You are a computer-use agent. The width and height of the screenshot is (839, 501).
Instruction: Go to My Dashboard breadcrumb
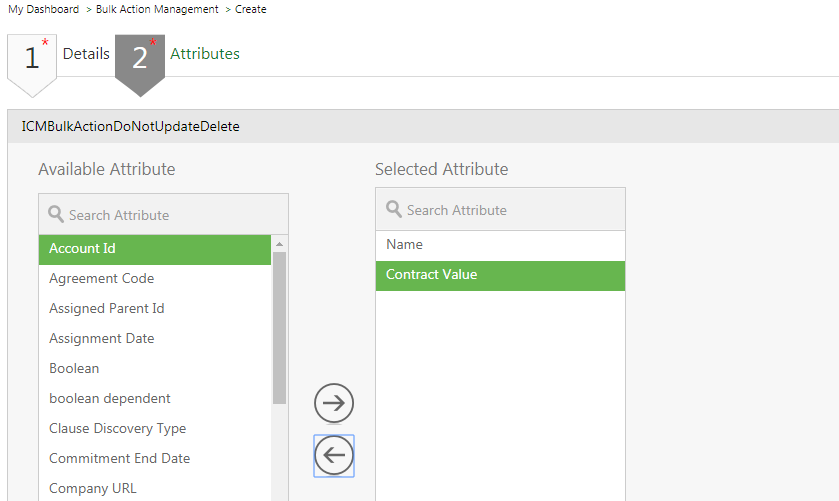click(x=43, y=9)
